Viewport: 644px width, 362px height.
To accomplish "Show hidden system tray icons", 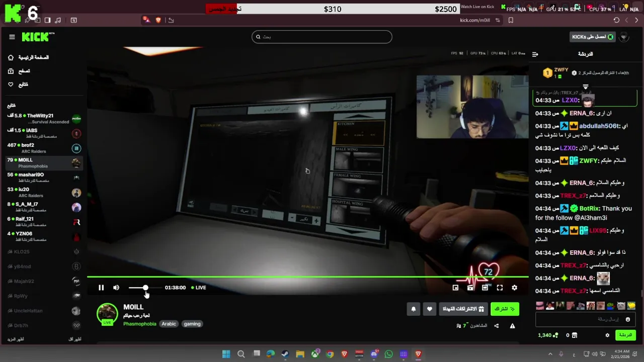I will pos(550,354).
